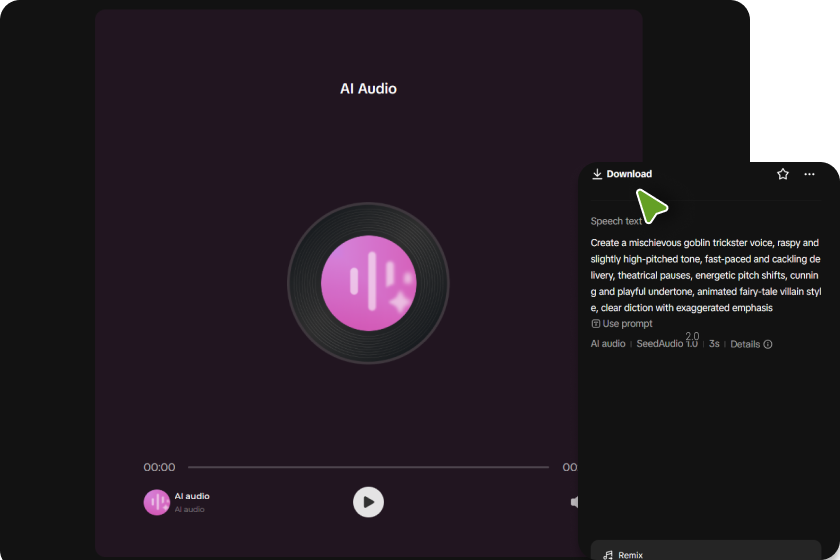
Task: Click the SeedAudio model label
Action: point(667,343)
